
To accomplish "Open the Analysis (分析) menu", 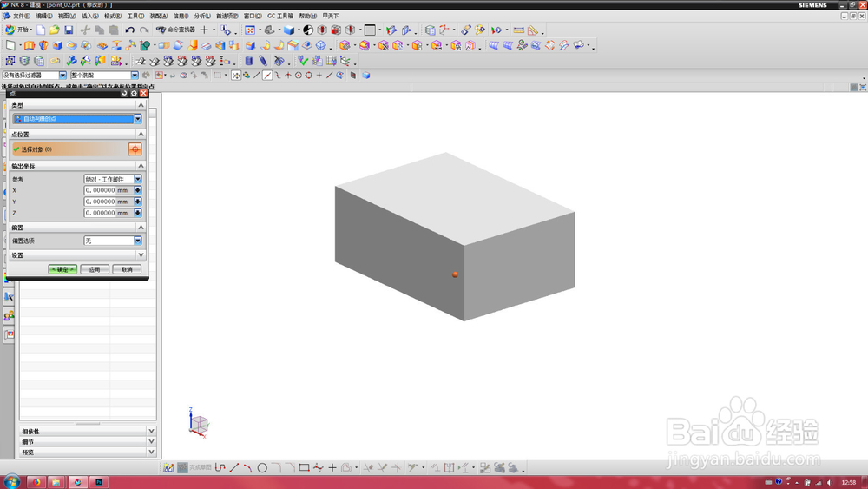I will 202,16.
